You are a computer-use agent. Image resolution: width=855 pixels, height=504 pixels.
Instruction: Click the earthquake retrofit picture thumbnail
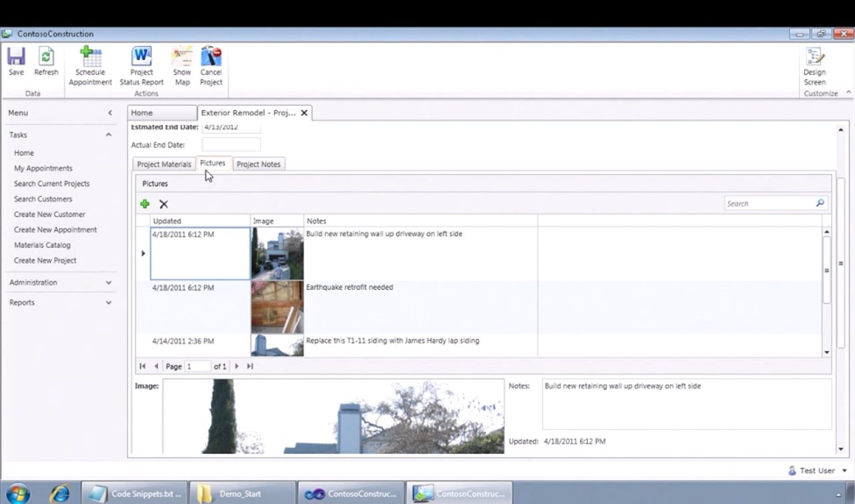click(x=277, y=307)
